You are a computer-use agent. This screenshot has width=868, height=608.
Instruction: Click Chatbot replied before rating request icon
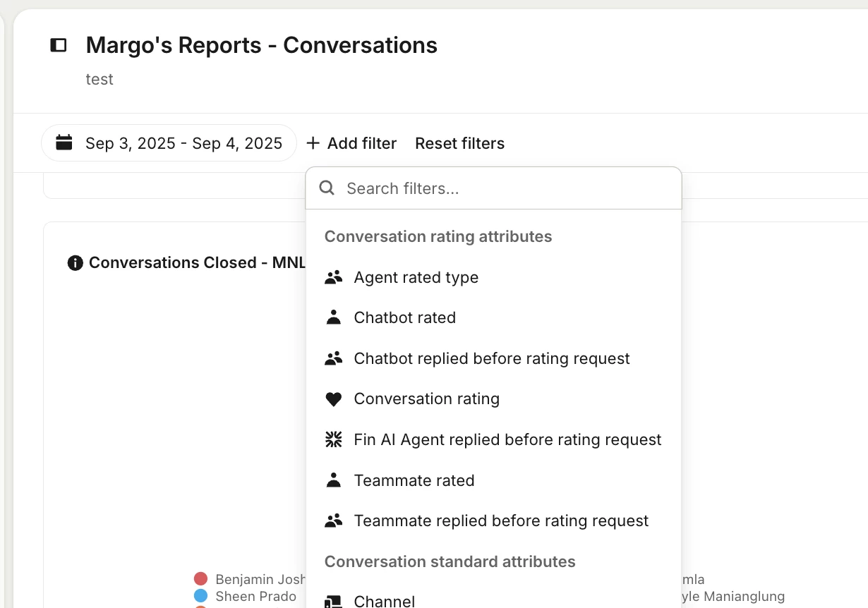333,358
